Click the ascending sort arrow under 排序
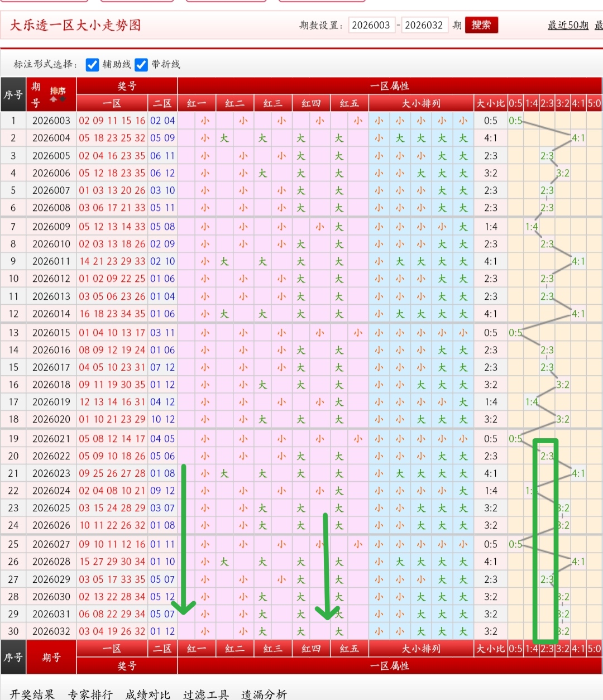Image resolution: width=603 pixels, height=700 pixels. pyautogui.click(x=54, y=99)
